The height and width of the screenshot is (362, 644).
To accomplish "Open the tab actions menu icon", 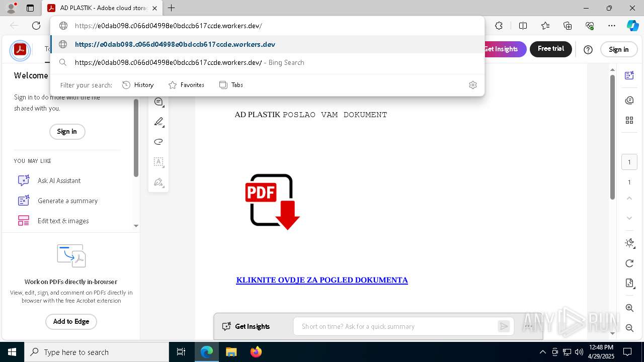I will [30, 8].
